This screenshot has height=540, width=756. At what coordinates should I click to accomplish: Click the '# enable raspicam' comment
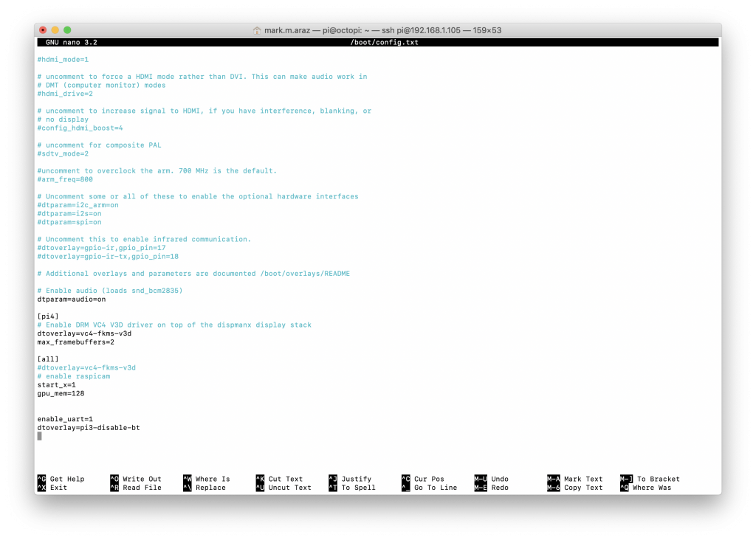pyautogui.click(x=74, y=376)
